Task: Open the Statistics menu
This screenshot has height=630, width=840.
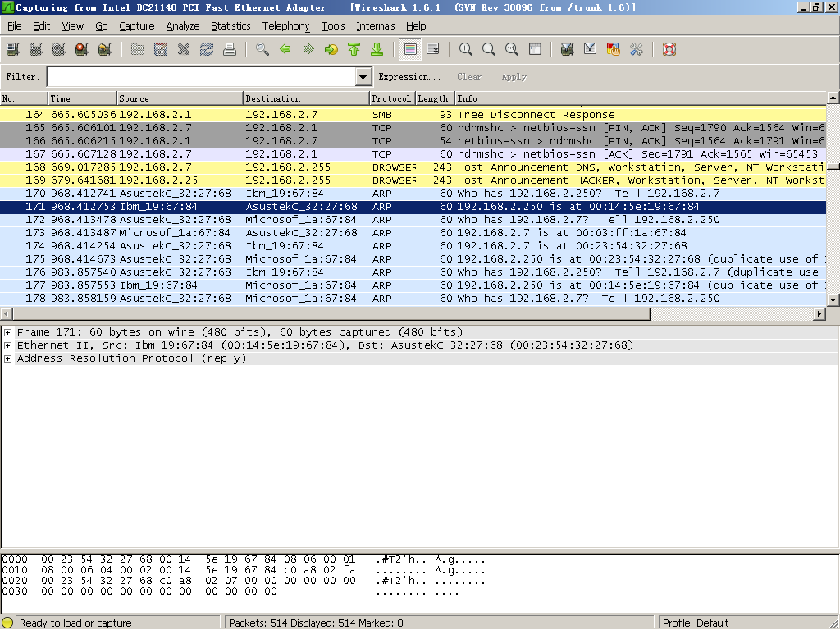Action: [231, 25]
